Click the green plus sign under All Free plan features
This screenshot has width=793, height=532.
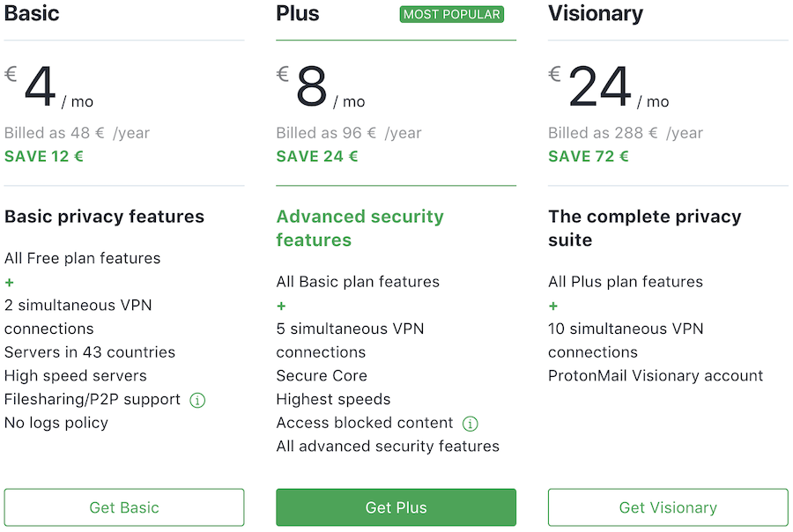(x=9, y=282)
